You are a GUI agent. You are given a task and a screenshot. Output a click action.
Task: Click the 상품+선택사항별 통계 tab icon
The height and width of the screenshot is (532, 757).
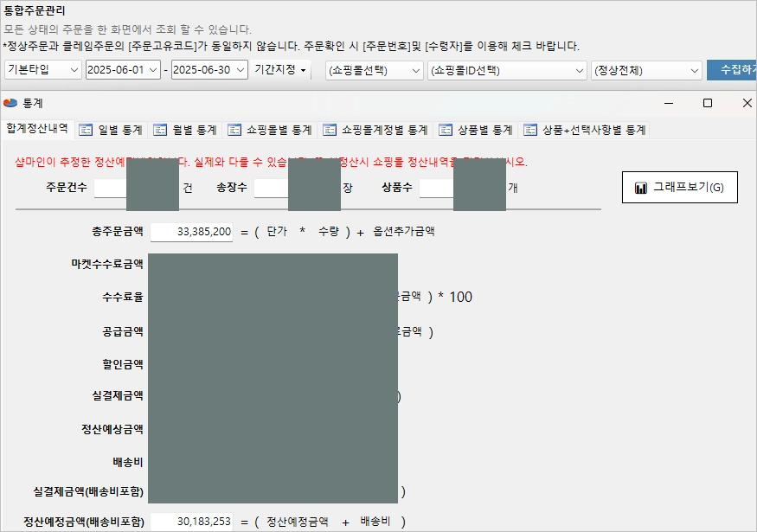pos(530,130)
